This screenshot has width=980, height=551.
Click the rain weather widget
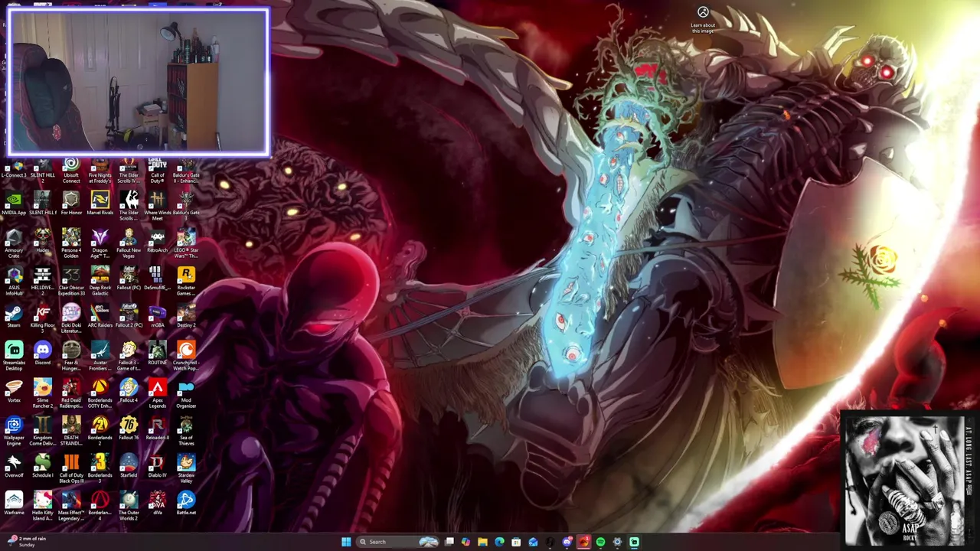(27, 541)
